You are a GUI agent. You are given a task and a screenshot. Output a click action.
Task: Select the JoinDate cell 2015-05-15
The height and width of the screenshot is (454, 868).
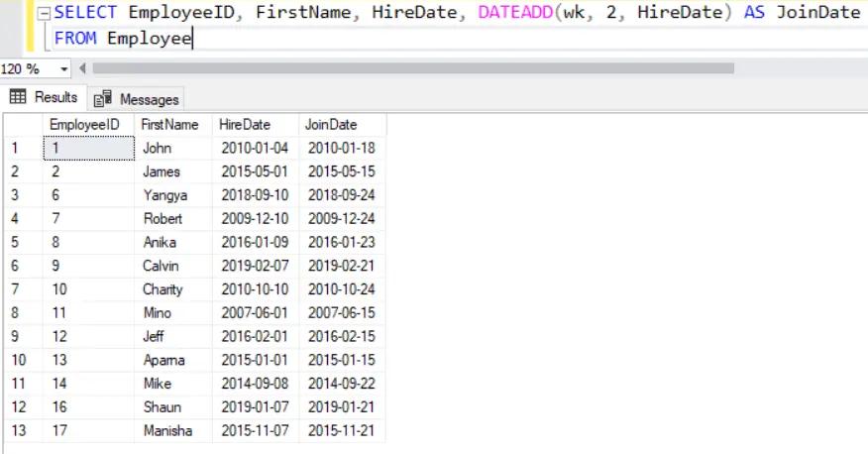tap(336, 171)
